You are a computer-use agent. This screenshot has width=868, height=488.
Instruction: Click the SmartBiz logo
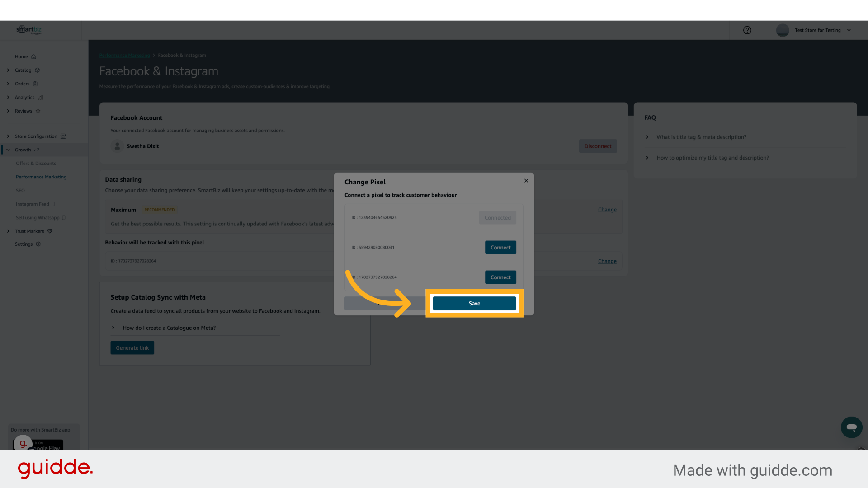(29, 30)
